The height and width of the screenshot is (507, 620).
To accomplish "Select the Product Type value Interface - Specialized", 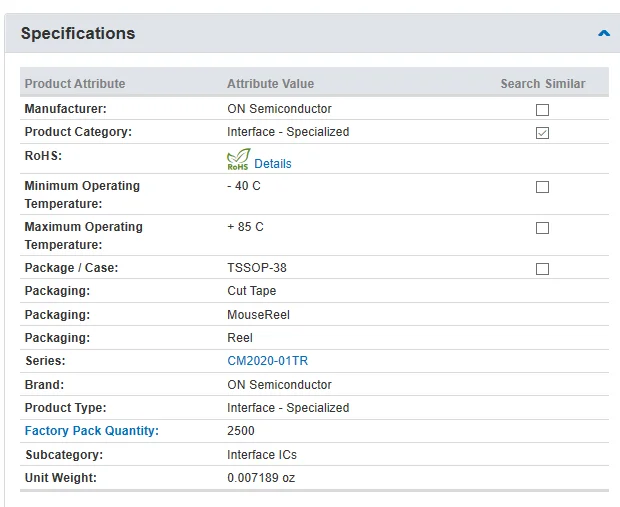I will pyautogui.click(x=288, y=408).
